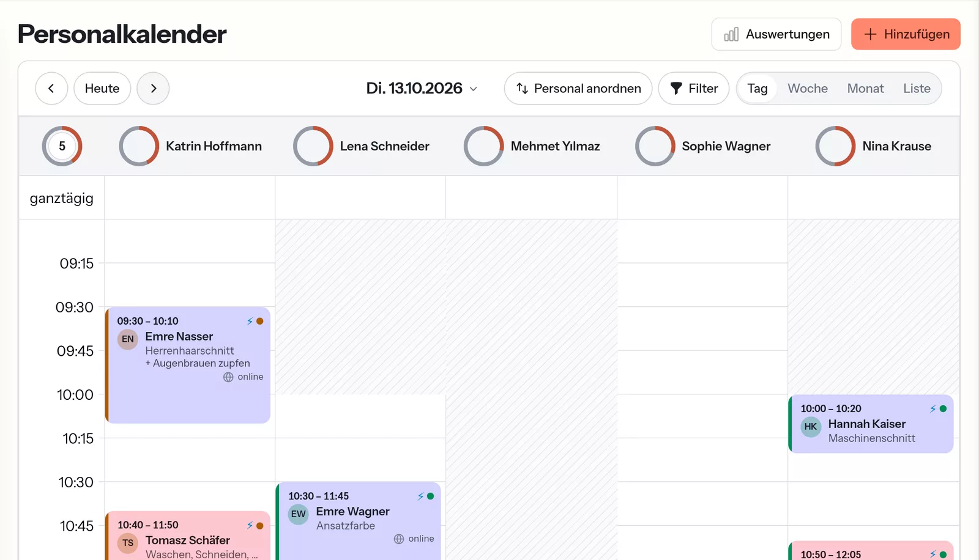The width and height of the screenshot is (979, 560).
Task: Click the Personalkalender page title
Action: pyautogui.click(x=122, y=34)
